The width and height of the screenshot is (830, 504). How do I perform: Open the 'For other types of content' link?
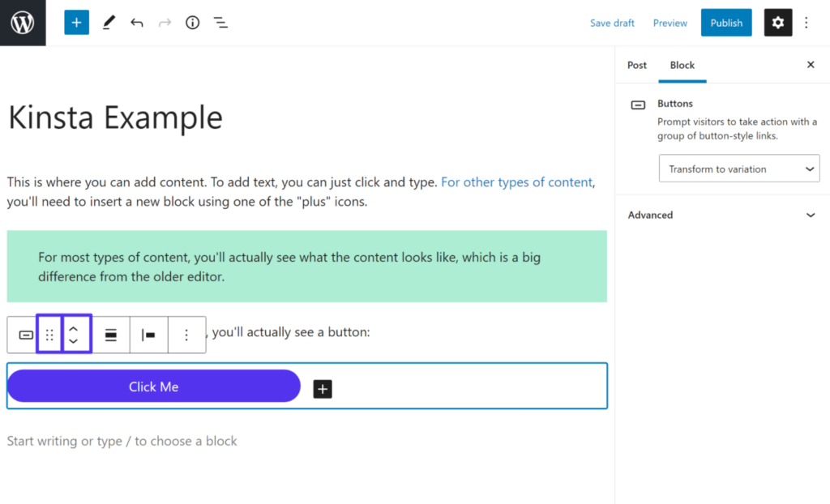(x=516, y=182)
